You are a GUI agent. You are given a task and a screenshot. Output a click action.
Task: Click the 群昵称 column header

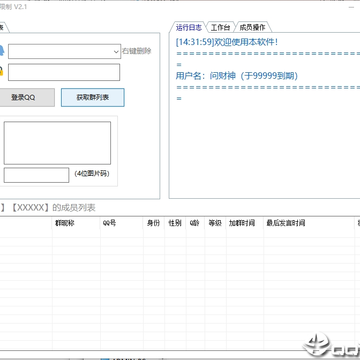[x=76, y=223]
